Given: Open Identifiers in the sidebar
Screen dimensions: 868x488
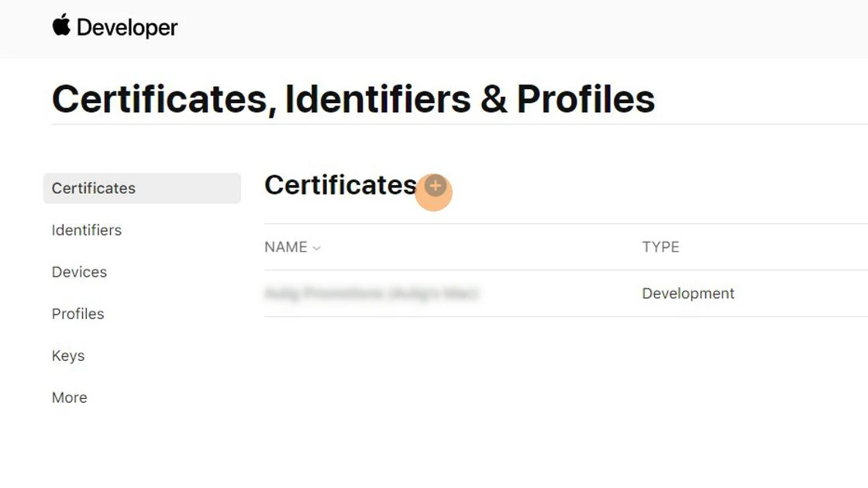Looking at the screenshot, I should [87, 230].
